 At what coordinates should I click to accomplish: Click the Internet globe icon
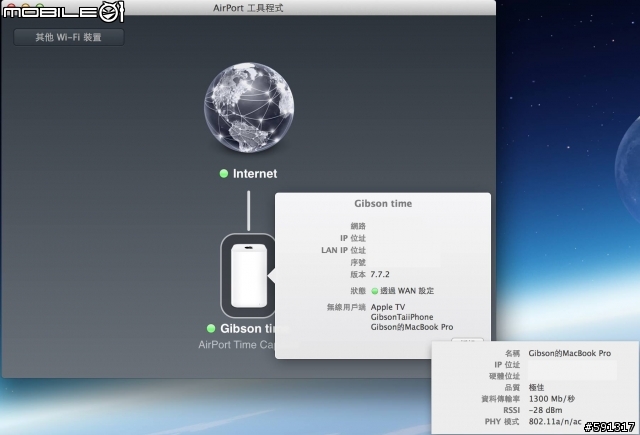point(249,108)
